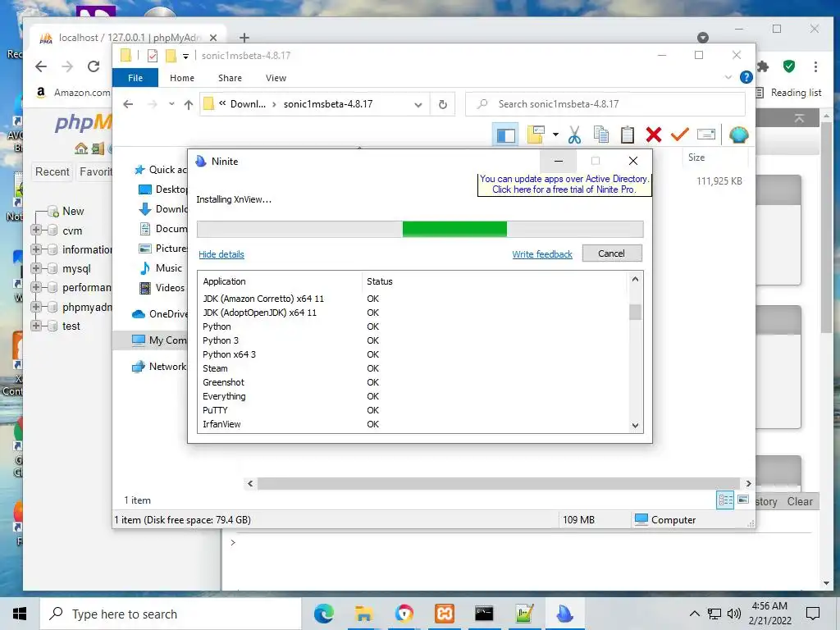Click Chrome's reload button

(x=94, y=66)
